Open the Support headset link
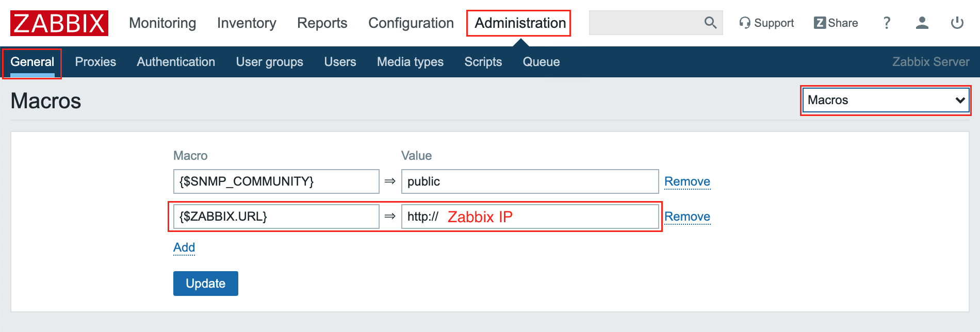This screenshot has width=980, height=332. (x=766, y=23)
